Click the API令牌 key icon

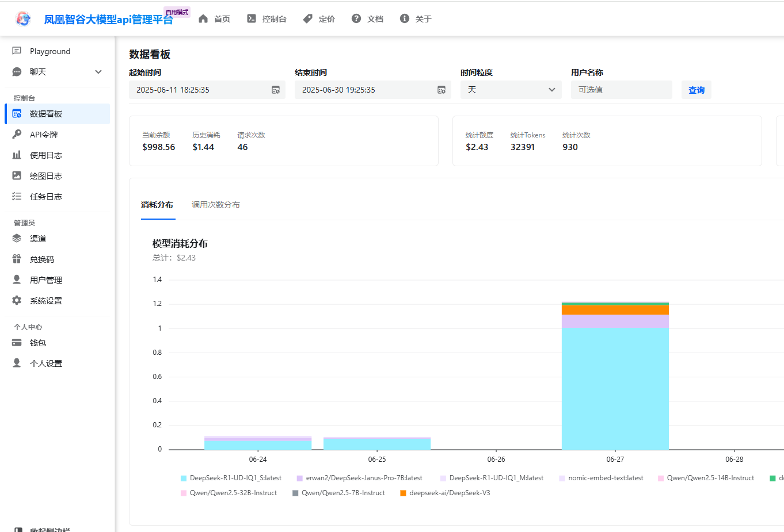point(17,135)
